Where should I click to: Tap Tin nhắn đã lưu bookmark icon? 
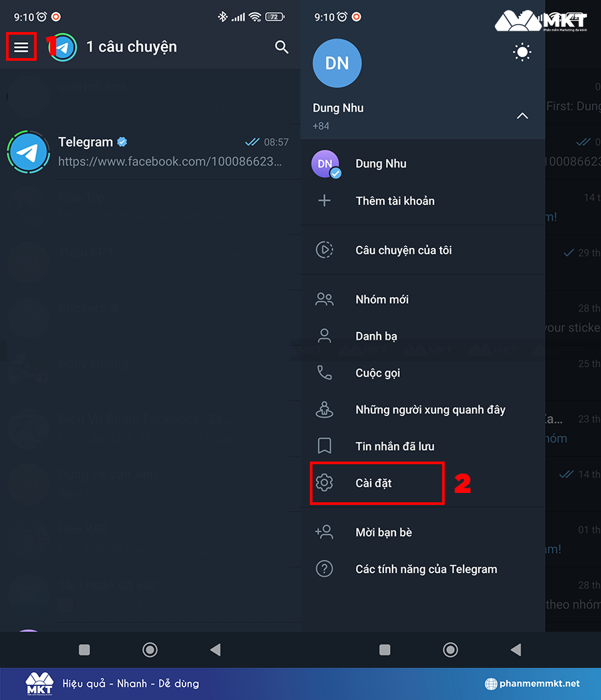(x=325, y=446)
